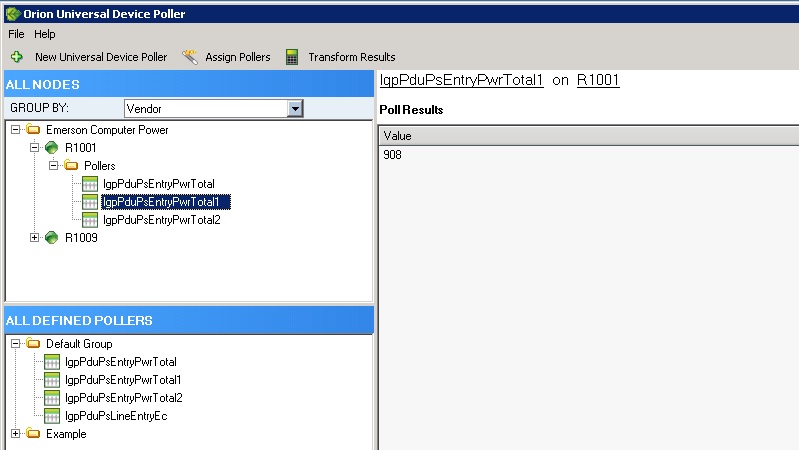Image resolution: width=799 pixels, height=450 pixels.
Task: Collapse the Emerson Computer Power vendor group
Action: click(x=16, y=129)
